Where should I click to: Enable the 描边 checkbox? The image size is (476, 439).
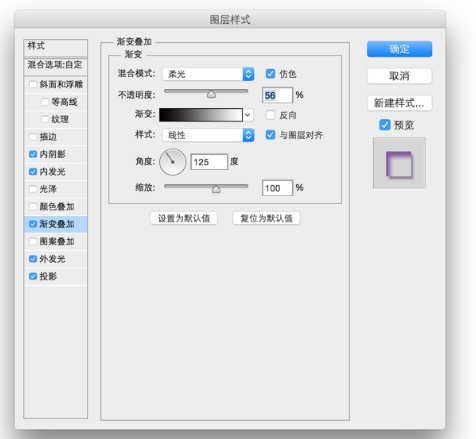(33, 137)
